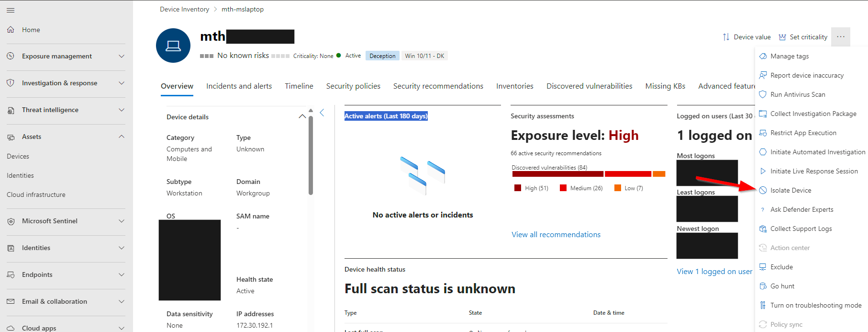
Task: Expand the Endpoints section chevron
Action: pyautogui.click(x=122, y=275)
